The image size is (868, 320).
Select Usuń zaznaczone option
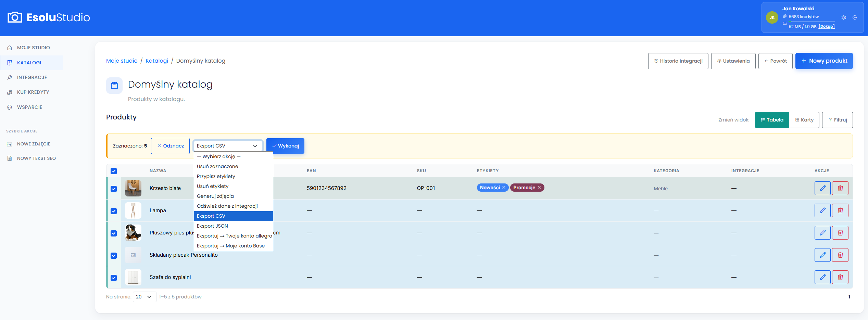coord(234,166)
